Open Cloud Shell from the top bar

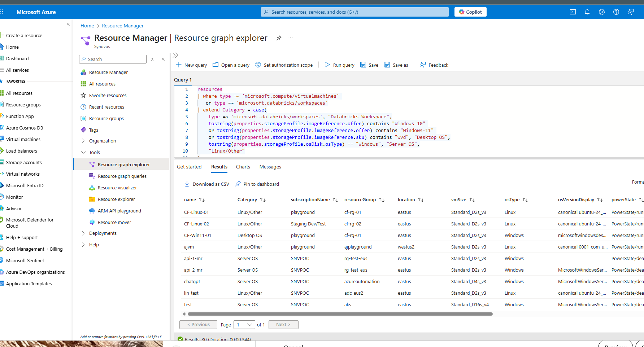(573, 12)
